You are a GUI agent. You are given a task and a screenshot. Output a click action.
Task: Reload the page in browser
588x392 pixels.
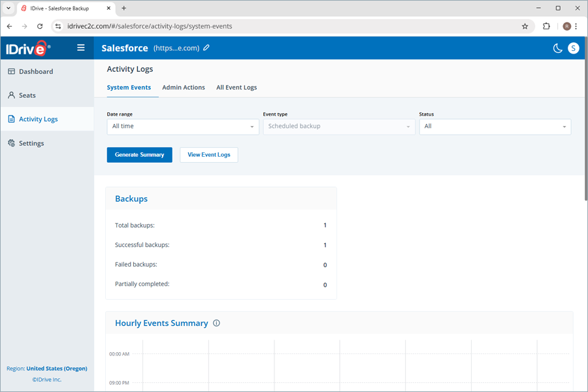tap(40, 26)
